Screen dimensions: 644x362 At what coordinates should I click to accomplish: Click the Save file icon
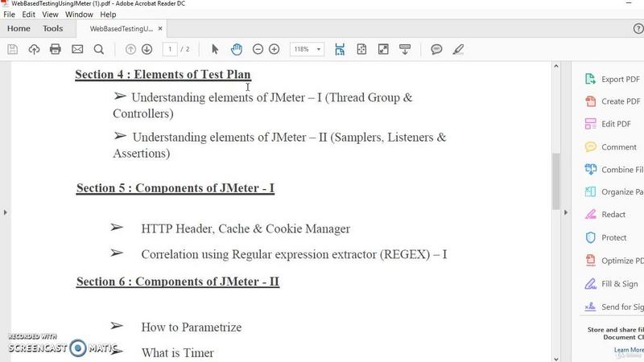(x=12, y=49)
